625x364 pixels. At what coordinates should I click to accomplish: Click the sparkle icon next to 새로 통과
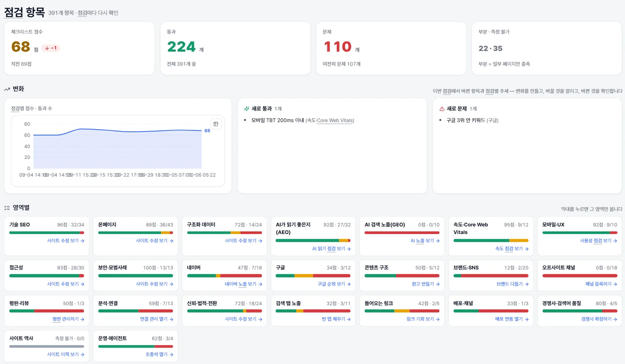(x=246, y=109)
